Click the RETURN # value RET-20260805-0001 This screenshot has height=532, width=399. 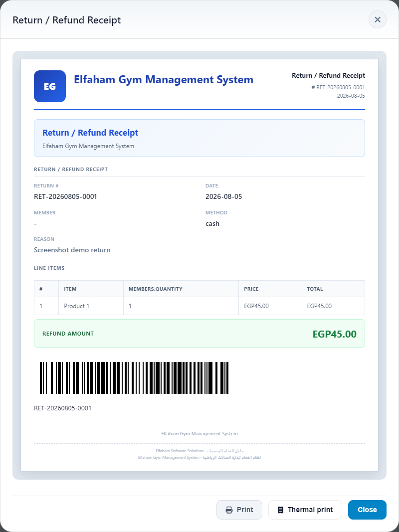[x=65, y=196]
